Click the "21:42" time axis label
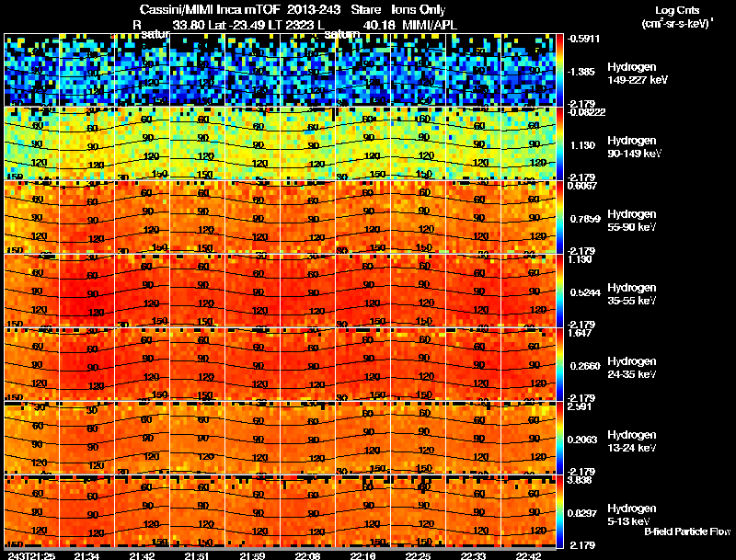This screenshot has width=736, height=560. (142, 556)
